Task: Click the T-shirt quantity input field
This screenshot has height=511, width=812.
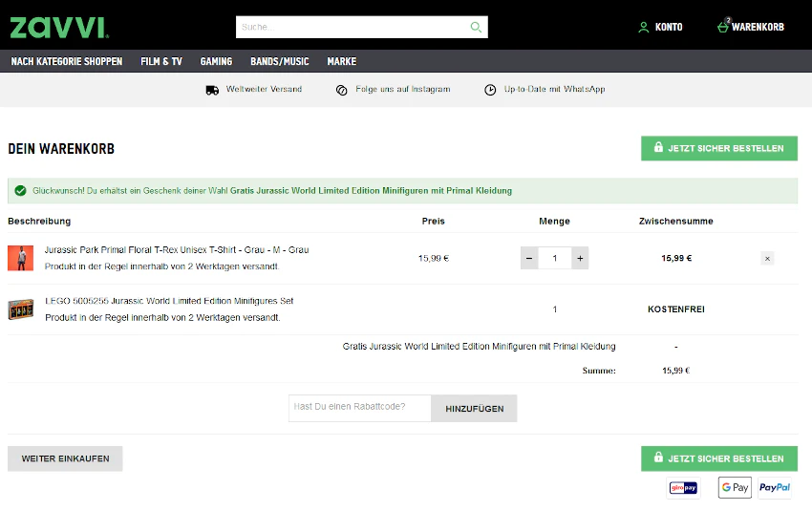Action: 555,258
